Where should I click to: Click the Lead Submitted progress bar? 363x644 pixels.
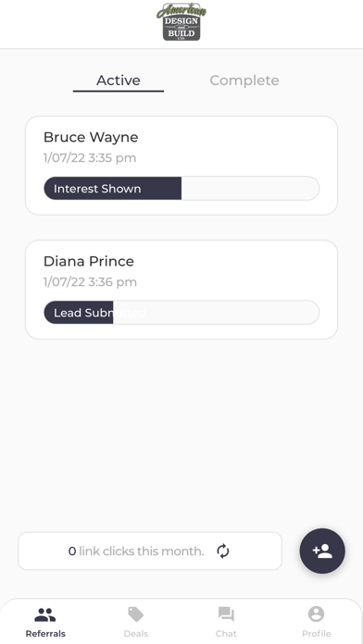tap(181, 313)
